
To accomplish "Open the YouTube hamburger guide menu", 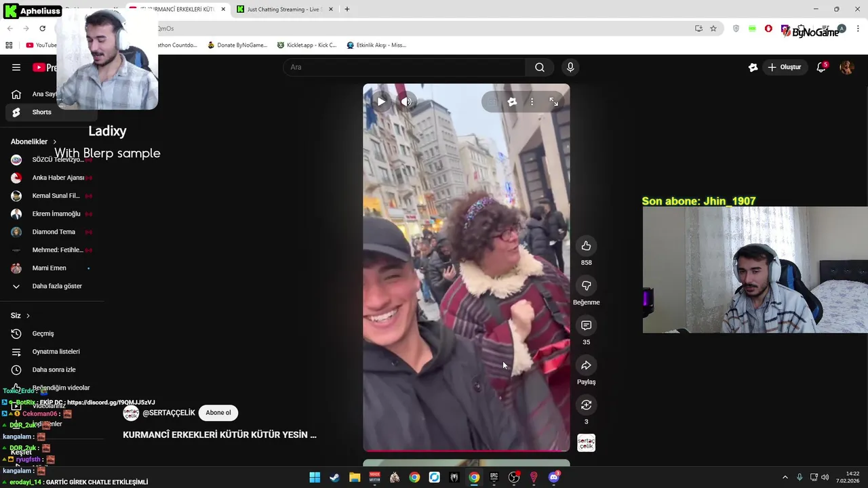I will [x=16, y=67].
